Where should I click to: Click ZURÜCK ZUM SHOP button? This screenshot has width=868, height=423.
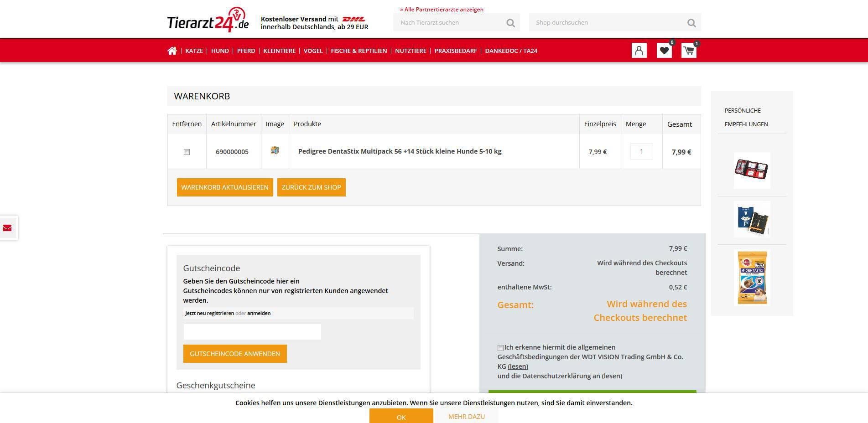[x=312, y=187]
